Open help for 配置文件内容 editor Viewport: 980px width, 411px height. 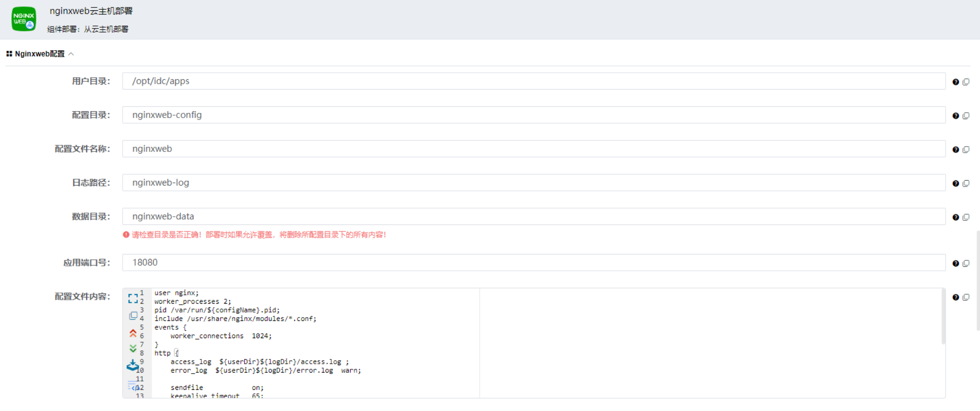pos(955,297)
